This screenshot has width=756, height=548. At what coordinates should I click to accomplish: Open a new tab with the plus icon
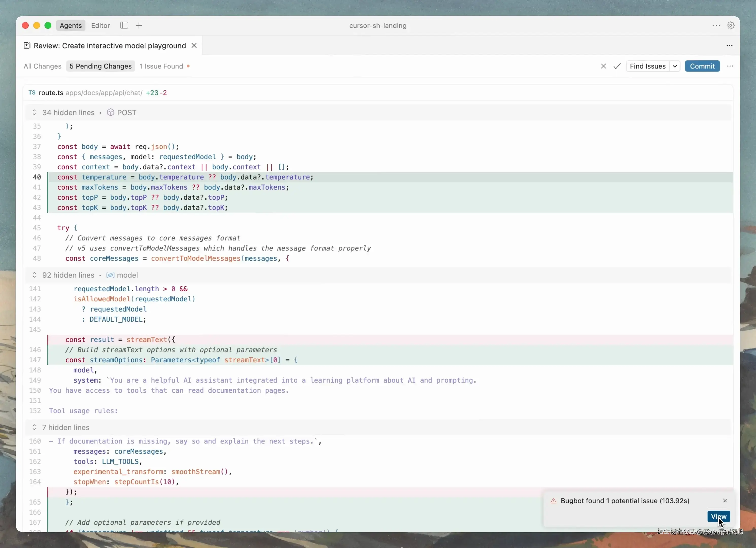point(139,25)
